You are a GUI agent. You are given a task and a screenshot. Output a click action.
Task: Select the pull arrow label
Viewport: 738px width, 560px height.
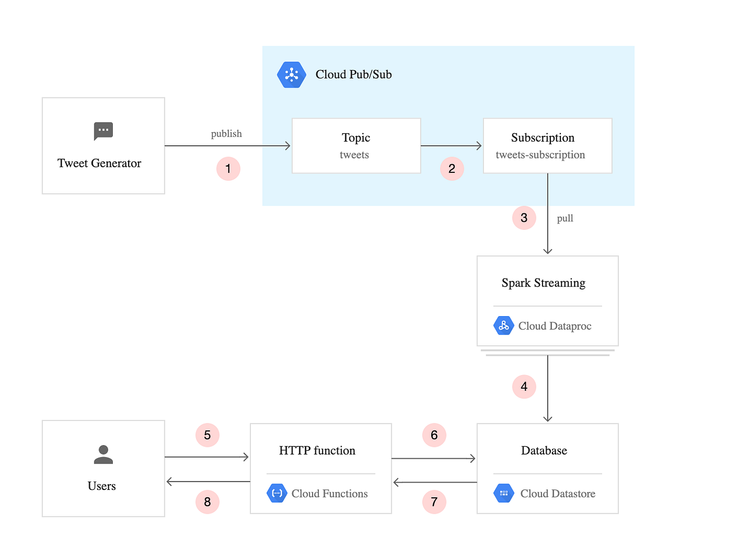pos(565,218)
